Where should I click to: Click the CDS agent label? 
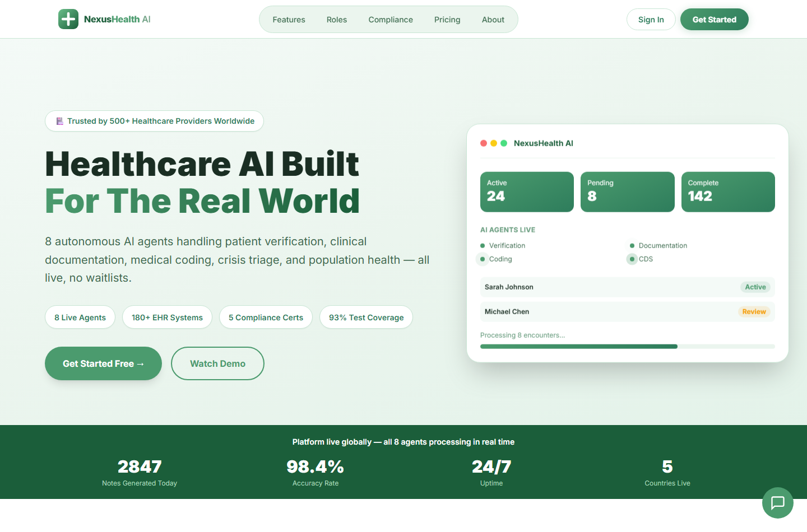[646, 259]
